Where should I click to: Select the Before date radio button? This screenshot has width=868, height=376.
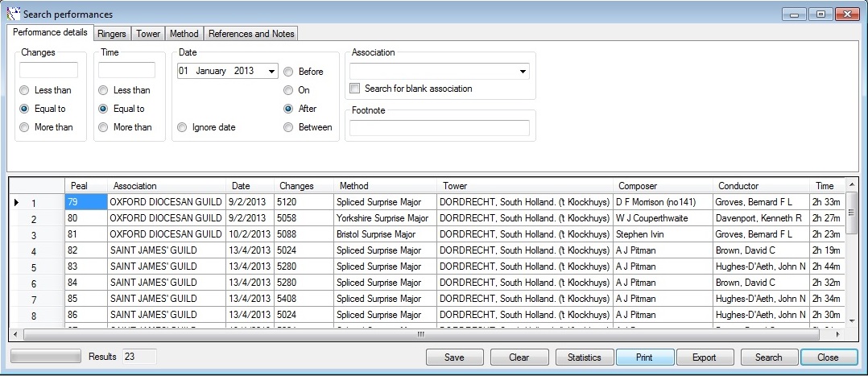[x=288, y=72]
